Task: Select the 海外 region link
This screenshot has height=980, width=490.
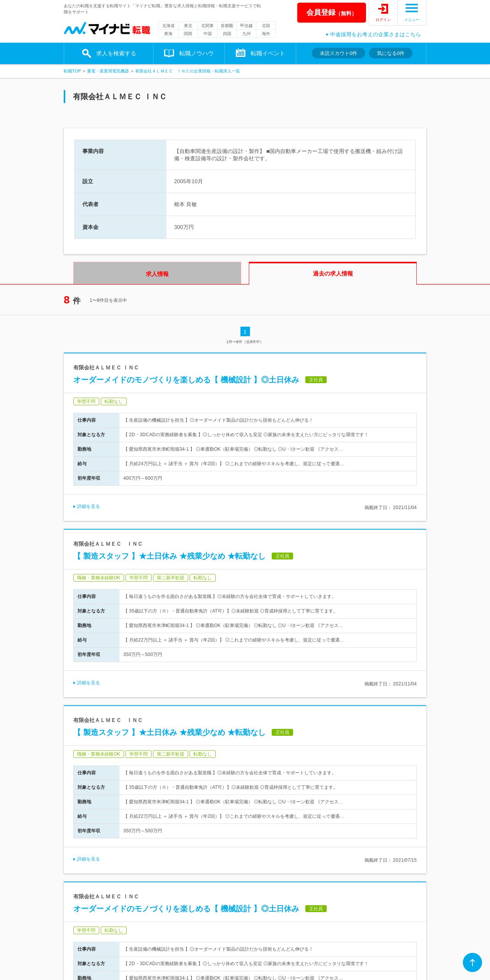Action: click(266, 34)
